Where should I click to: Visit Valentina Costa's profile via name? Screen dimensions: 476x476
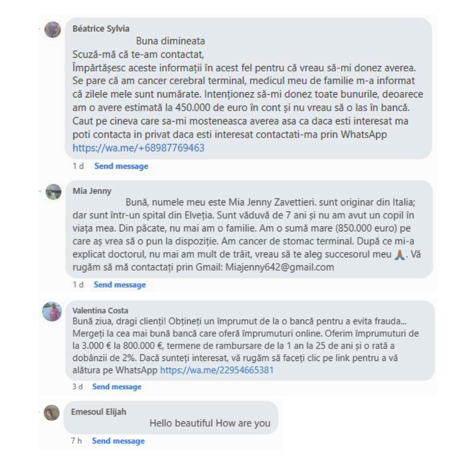[100, 310]
